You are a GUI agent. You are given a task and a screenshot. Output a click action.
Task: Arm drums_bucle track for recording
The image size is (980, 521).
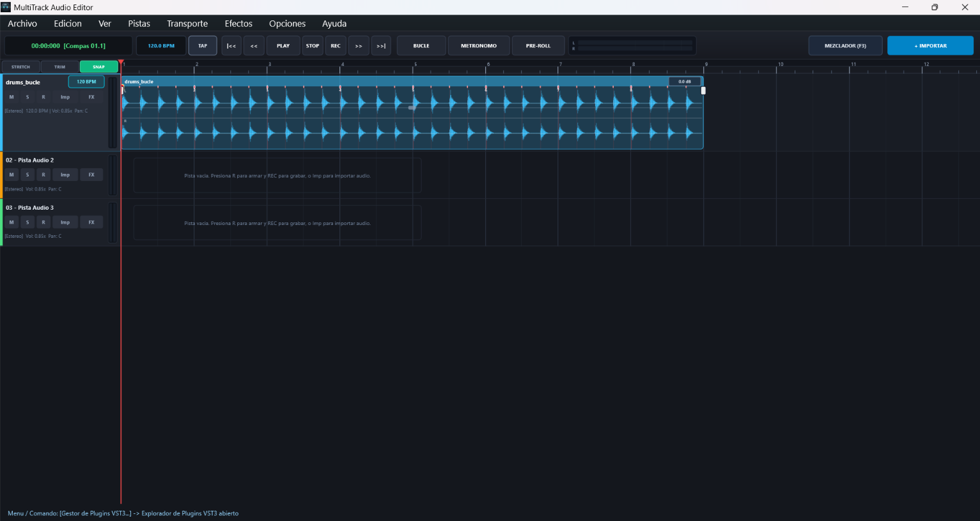(43, 97)
